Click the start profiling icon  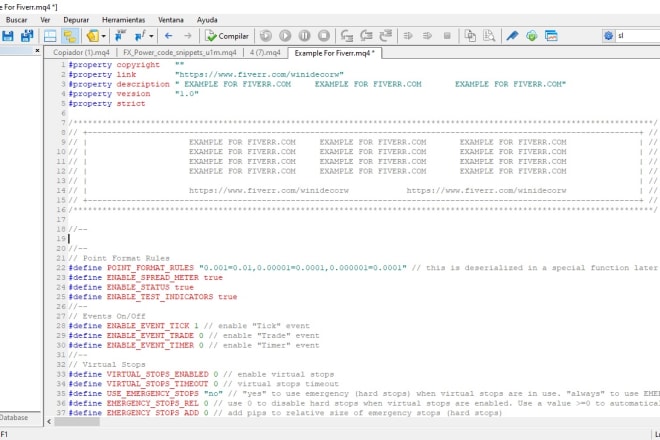(x=408, y=36)
